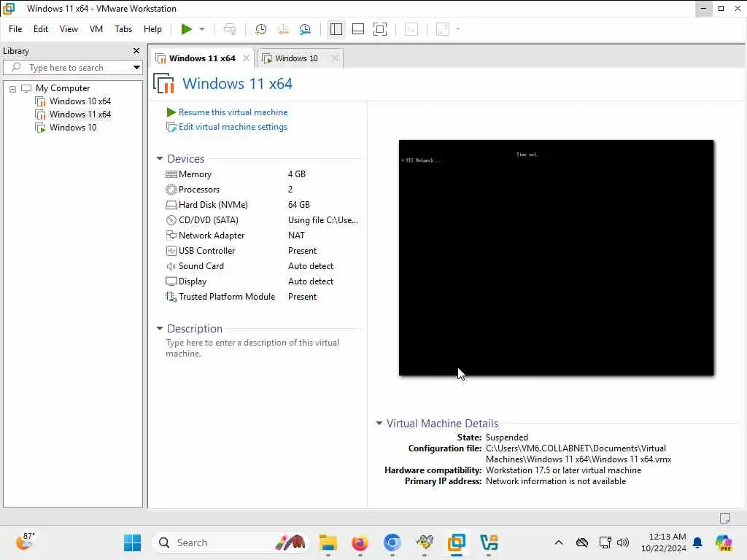Click the message log icon in status bar
Image resolution: width=747 pixels, height=560 pixels.
(725, 518)
